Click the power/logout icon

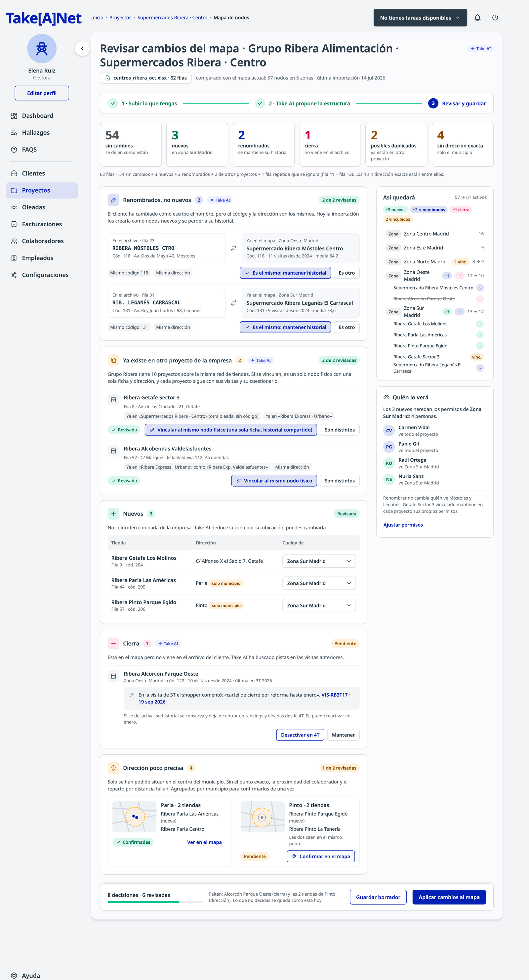(x=495, y=18)
